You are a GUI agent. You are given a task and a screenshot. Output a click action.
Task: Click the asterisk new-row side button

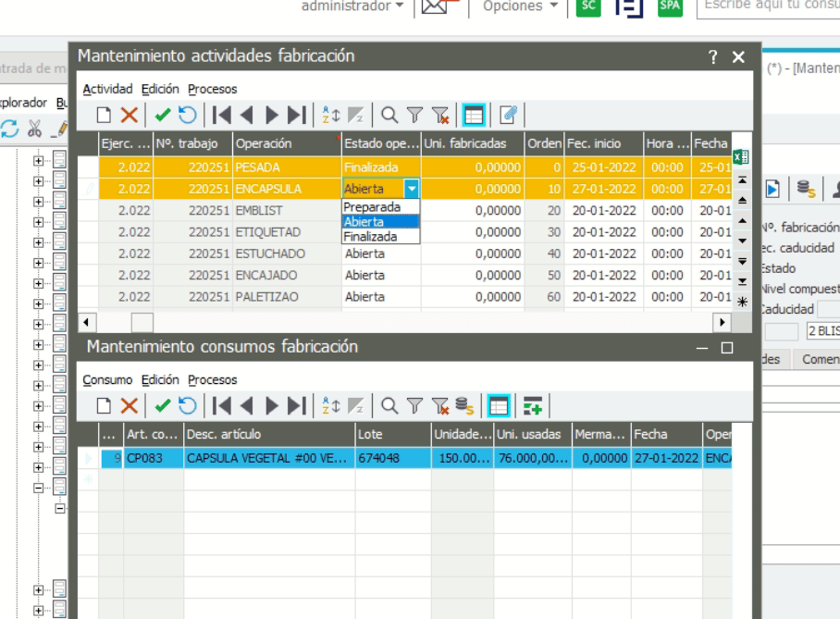[742, 303]
